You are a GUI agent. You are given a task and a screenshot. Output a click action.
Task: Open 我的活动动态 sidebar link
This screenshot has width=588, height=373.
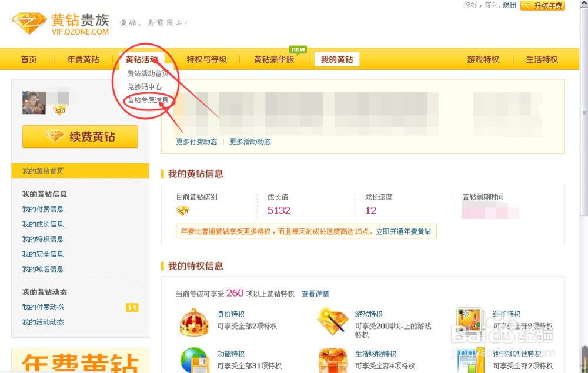tap(43, 322)
